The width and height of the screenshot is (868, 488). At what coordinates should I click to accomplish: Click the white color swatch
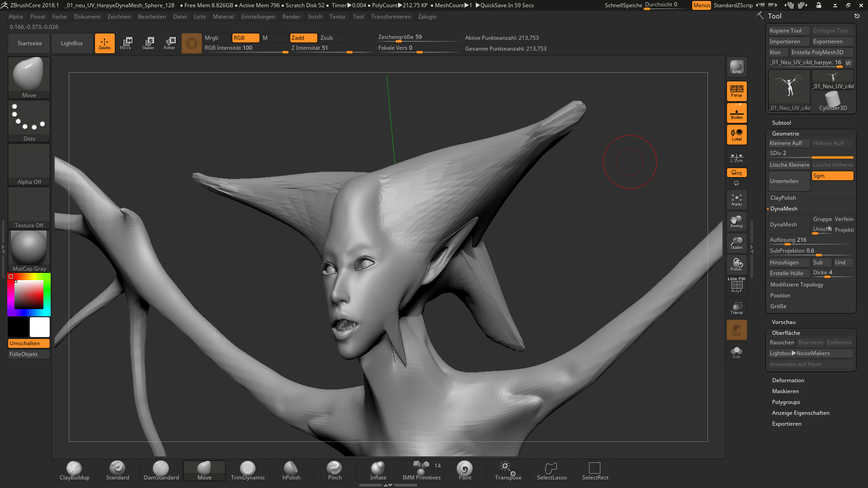pyautogui.click(x=40, y=327)
